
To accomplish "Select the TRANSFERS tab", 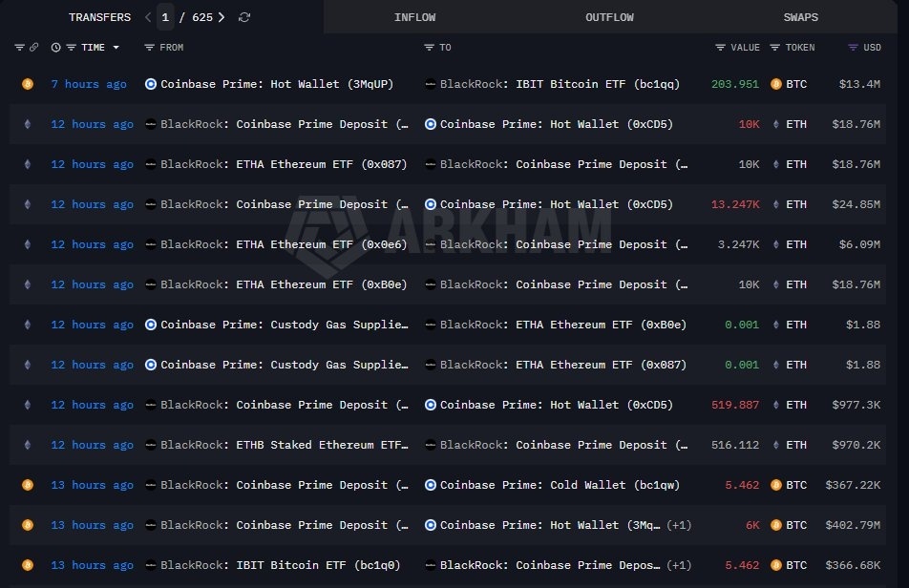I will tap(99, 17).
